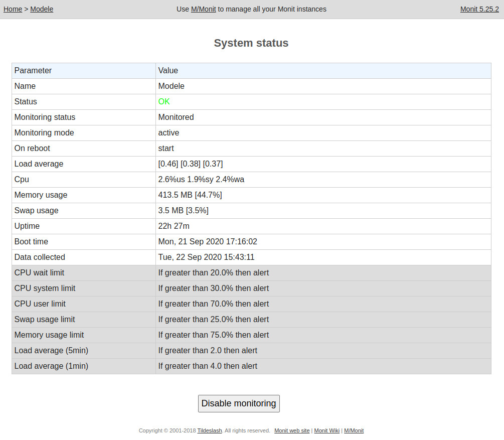Click the Load average values cell
The image size is (504, 440).
coord(190,164)
